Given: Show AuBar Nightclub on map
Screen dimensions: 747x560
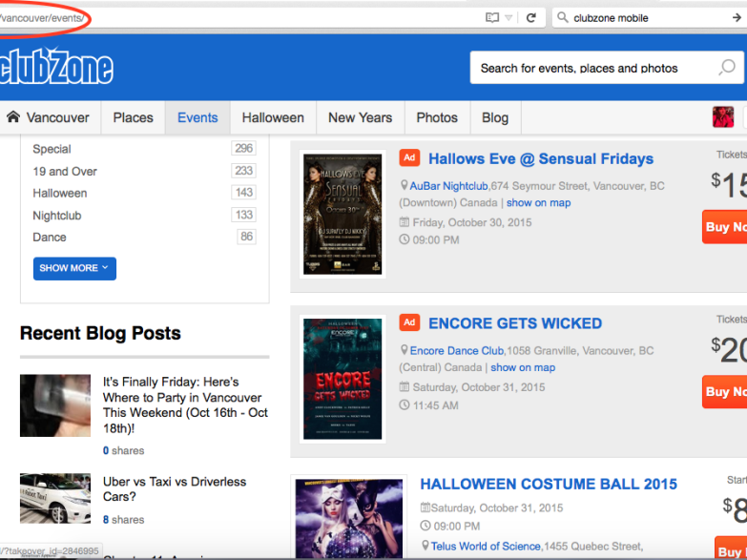Looking at the screenshot, I should 538,202.
